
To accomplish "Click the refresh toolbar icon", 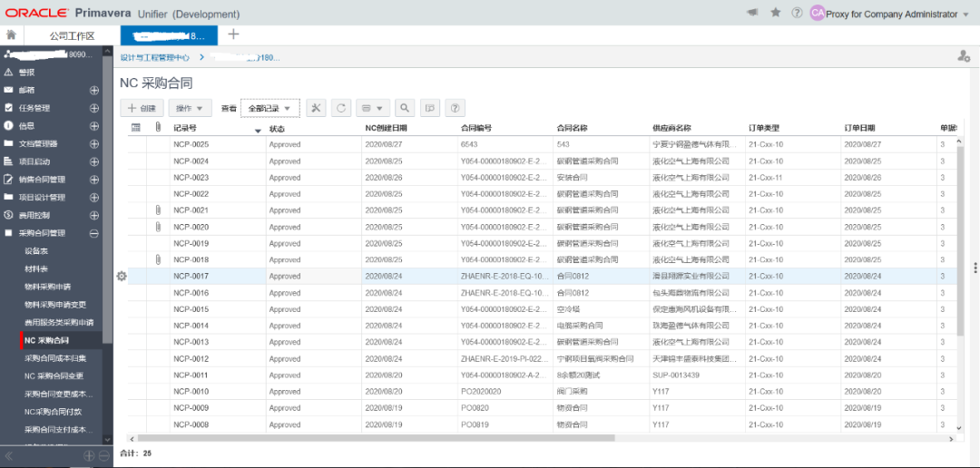I will tap(340, 108).
